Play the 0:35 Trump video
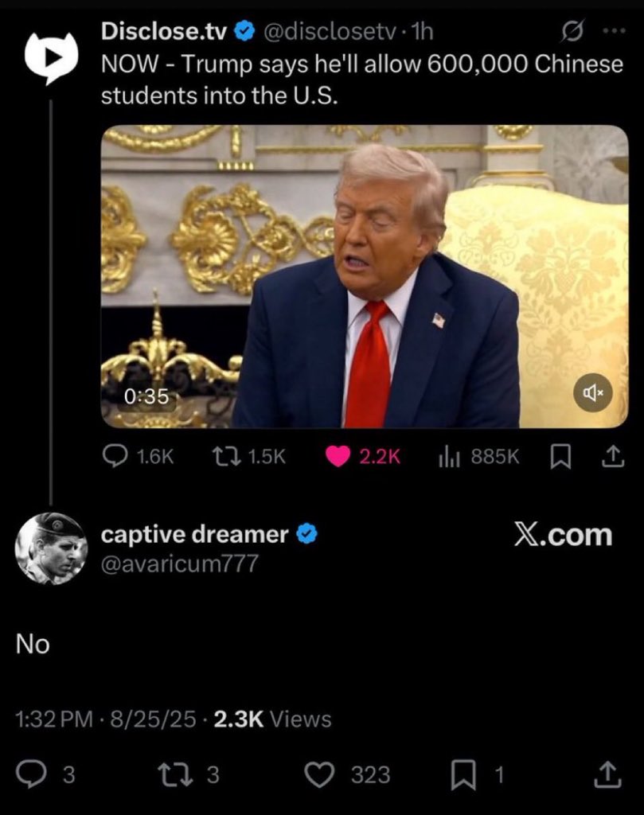This screenshot has height=815, width=644. (365, 276)
